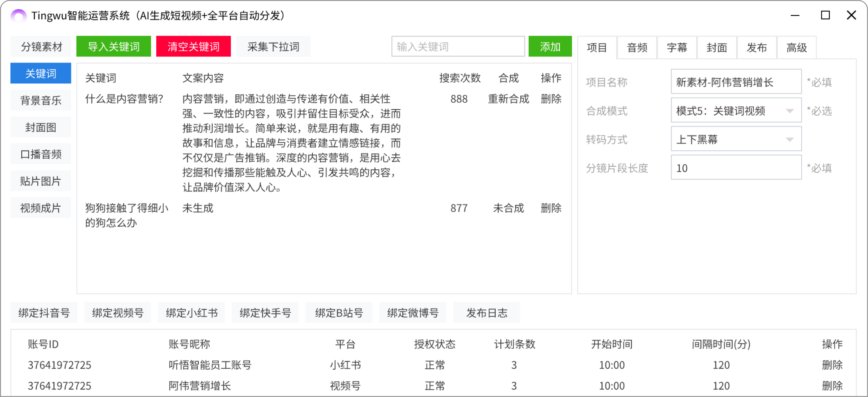Click the green 添加 button

[x=550, y=46]
